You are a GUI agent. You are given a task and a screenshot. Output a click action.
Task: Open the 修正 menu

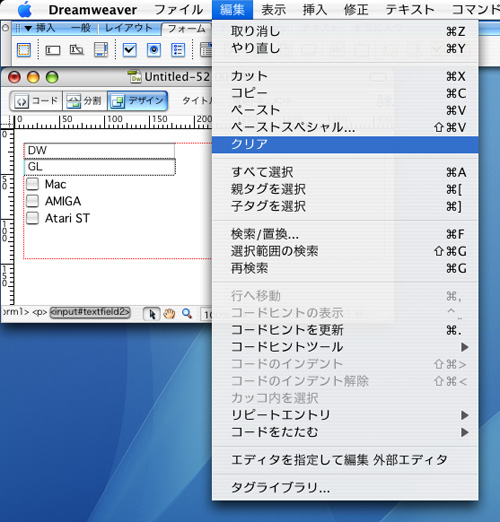click(356, 10)
